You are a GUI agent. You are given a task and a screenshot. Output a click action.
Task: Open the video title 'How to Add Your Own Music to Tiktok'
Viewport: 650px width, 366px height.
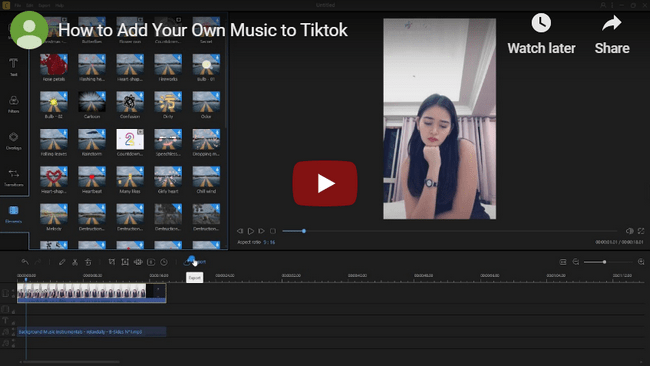(x=203, y=30)
